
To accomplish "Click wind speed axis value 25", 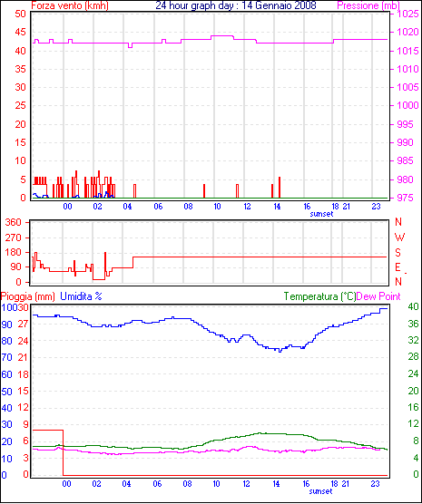I will pos(20,105).
